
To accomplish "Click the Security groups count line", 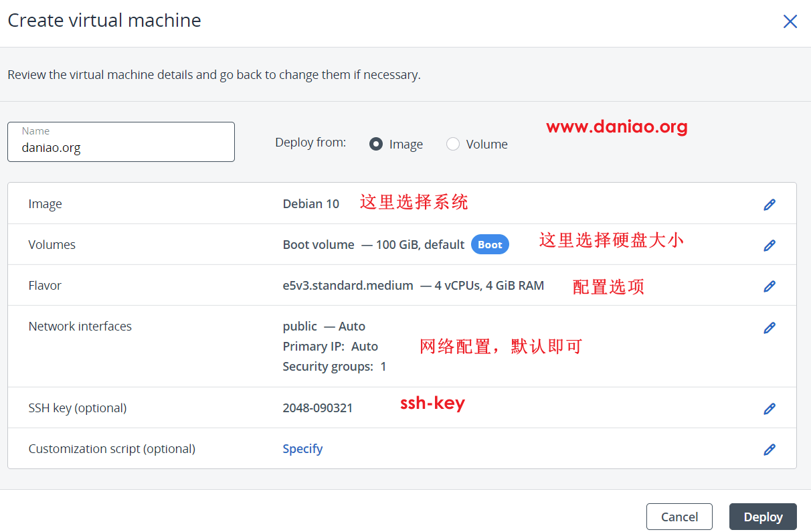I will coord(334,367).
